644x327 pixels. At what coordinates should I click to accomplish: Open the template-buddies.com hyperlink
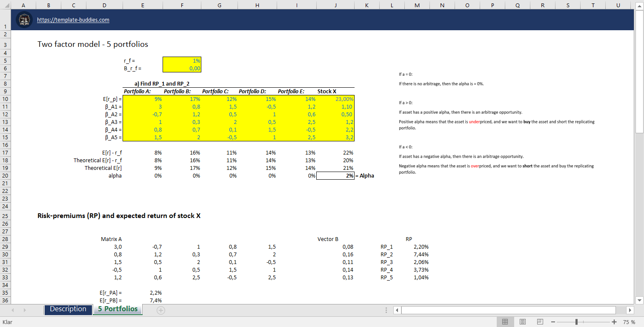73,20
